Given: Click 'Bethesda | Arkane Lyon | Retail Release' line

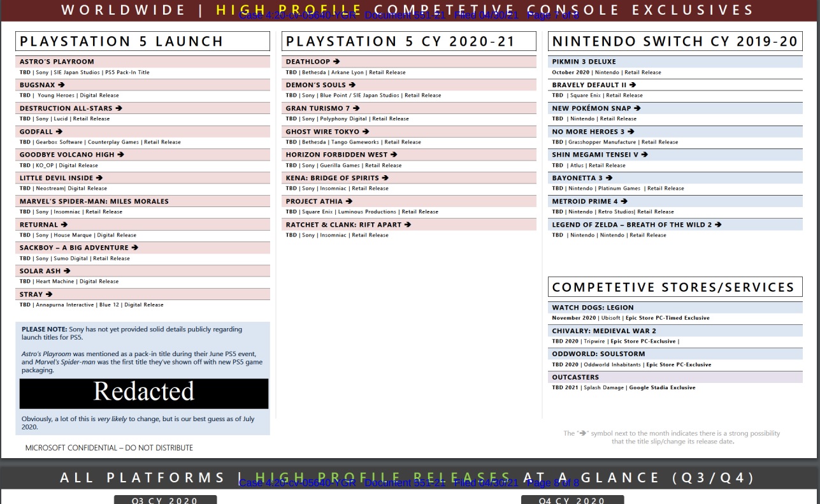Looking at the screenshot, I should tap(345, 73).
